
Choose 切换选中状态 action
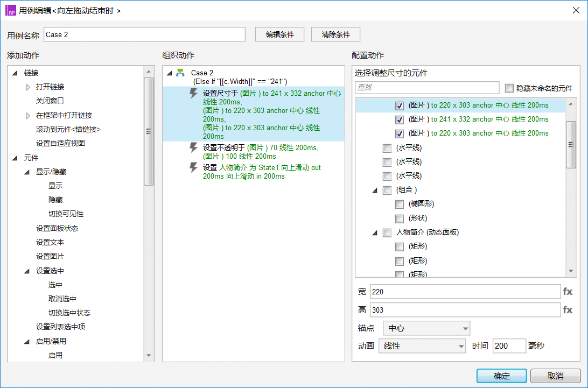69,313
